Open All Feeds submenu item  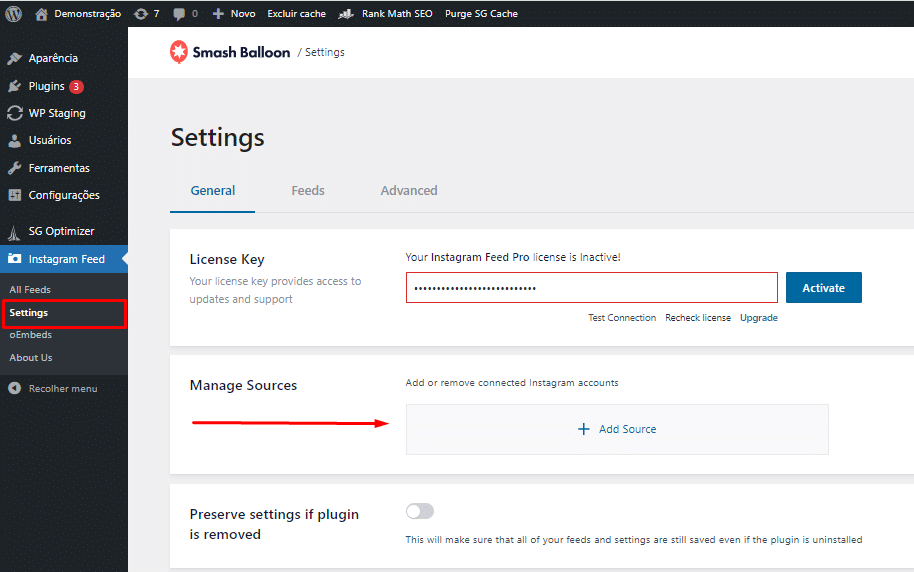pyautogui.click(x=30, y=290)
